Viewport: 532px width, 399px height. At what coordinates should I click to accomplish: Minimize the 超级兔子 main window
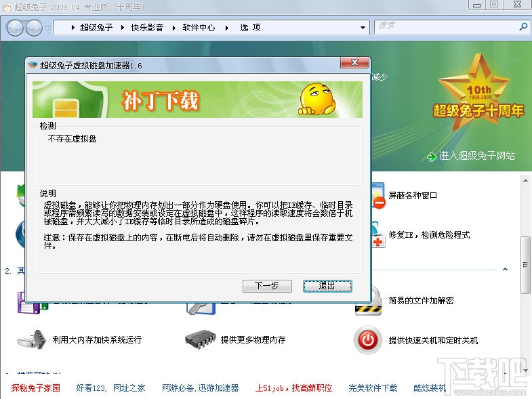tap(477, 5)
